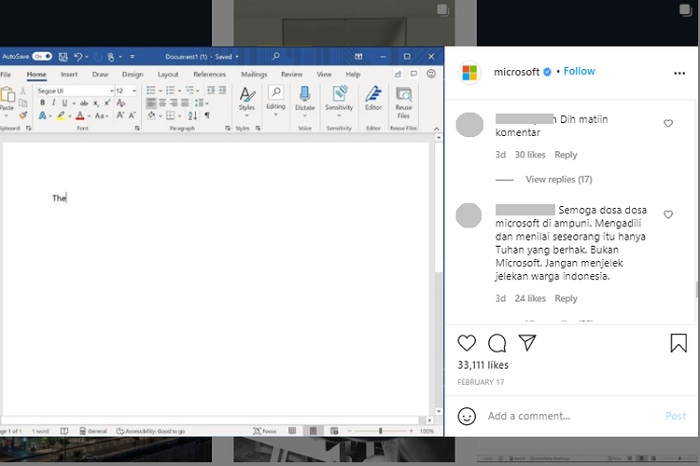The height and width of the screenshot is (466, 700).
Task: Apply the red font color
Action: coord(80,116)
